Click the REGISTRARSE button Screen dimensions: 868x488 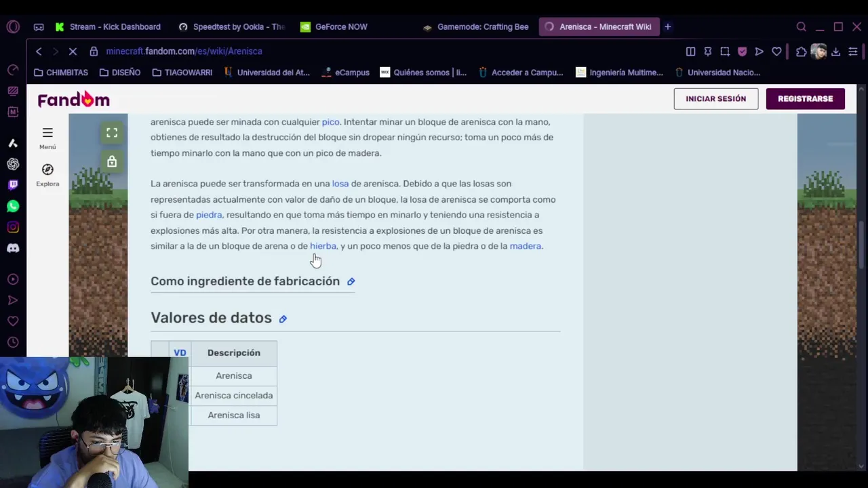(805, 99)
